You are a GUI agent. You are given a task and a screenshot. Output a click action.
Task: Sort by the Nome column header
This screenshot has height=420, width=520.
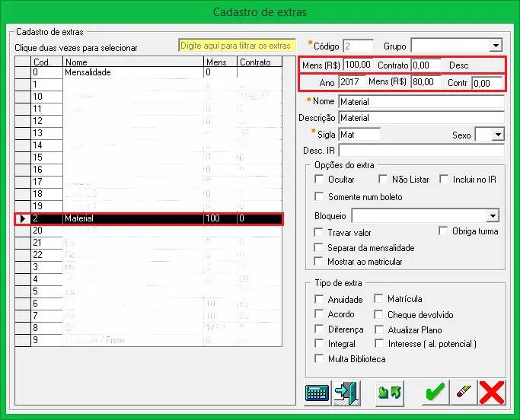click(x=132, y=62)
